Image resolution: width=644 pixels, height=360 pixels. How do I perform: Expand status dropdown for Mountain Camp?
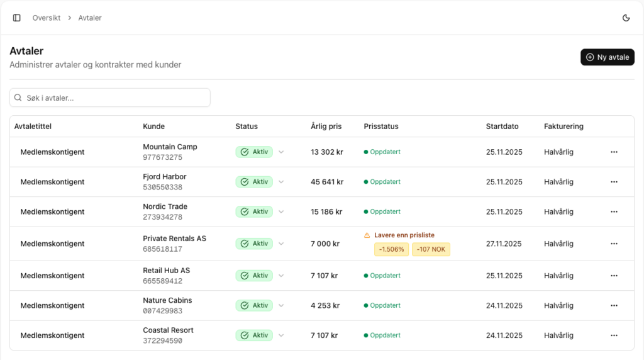(281, 152)
